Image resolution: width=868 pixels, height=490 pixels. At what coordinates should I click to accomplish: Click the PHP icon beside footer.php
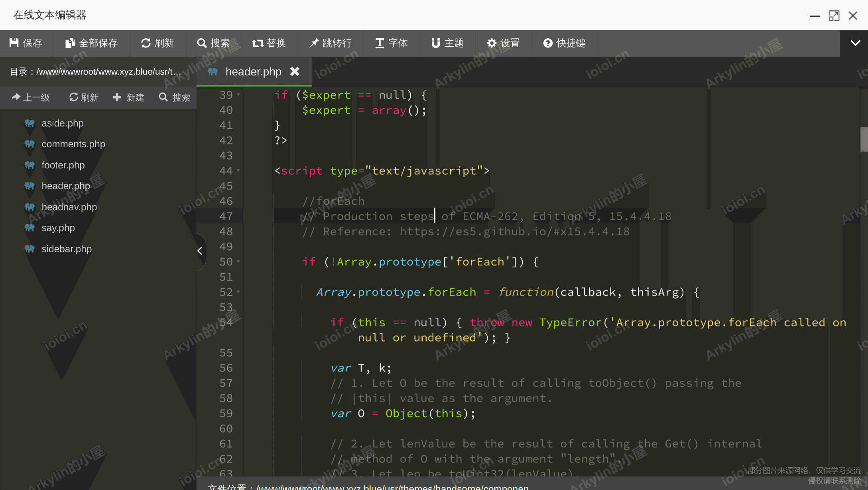[30, 165]
